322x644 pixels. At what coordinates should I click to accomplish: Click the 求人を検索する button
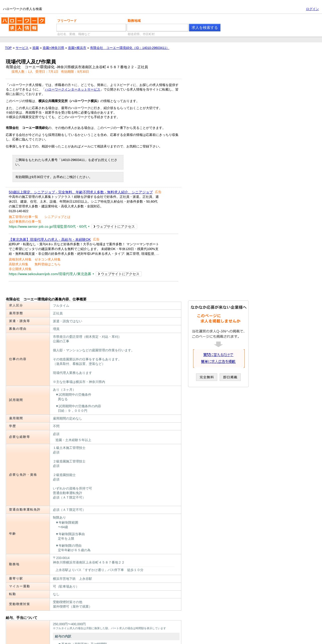tap(205, 28)
